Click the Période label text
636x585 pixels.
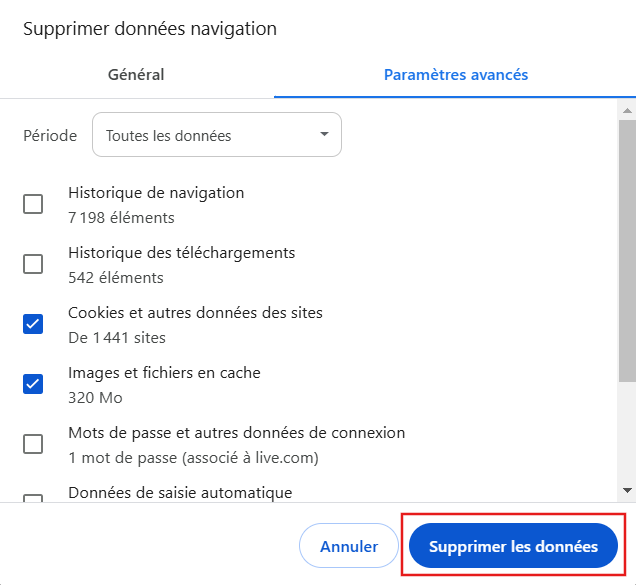click(x=50, y=135)
